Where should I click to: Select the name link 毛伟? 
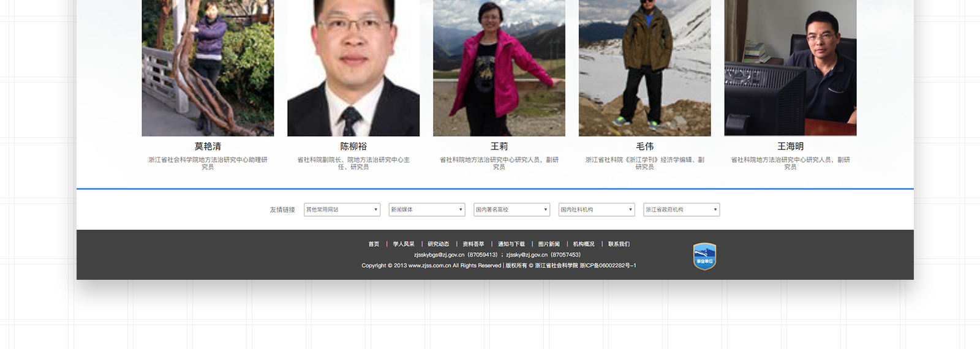click(x=645, y=146)
